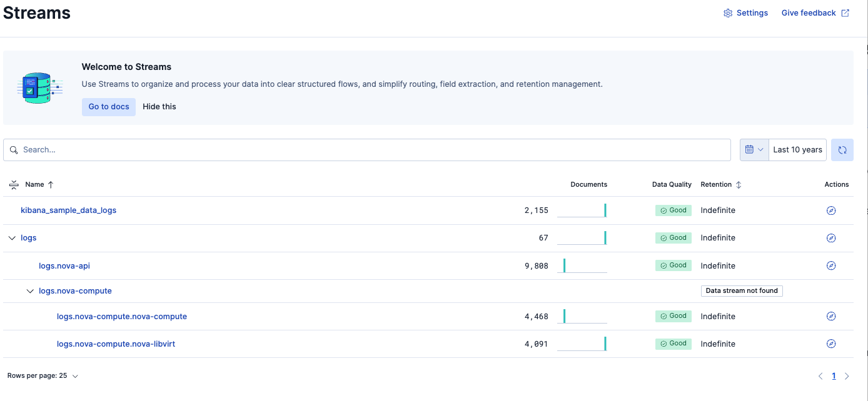Click the Go to docs button

(109, 107)
